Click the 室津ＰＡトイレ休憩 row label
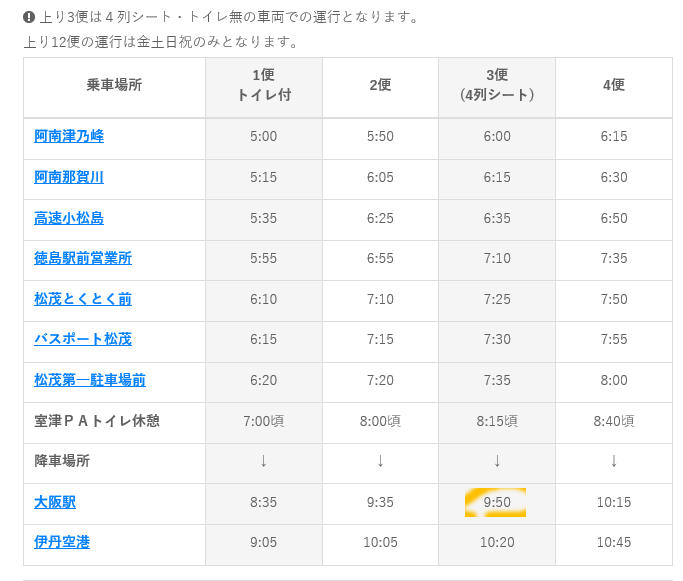This screenshot has width=683, height=581. point(97,421)
